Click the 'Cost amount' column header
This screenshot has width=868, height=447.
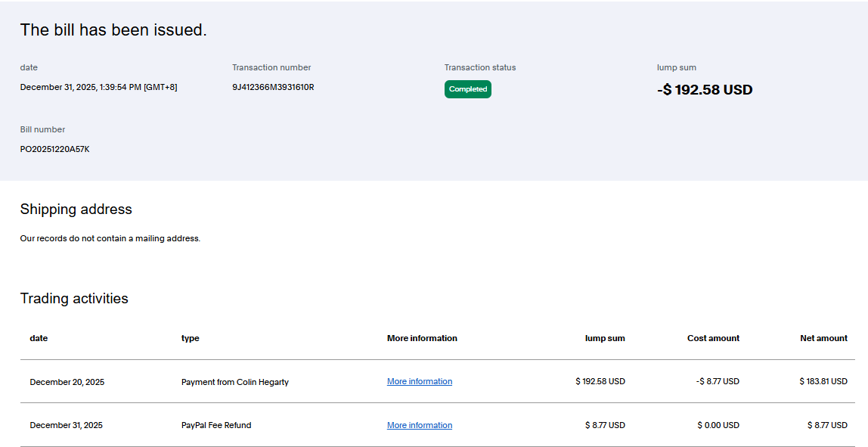pyautogui.click(x=713, y=338)
